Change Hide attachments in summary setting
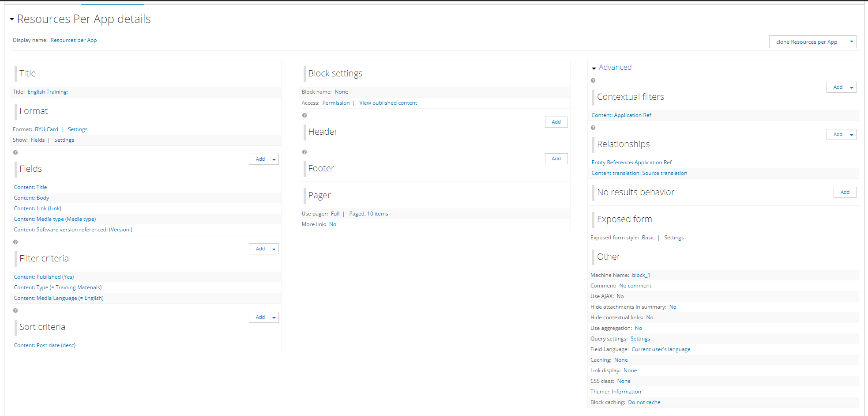The image size is (868, 416). point(673,307)
